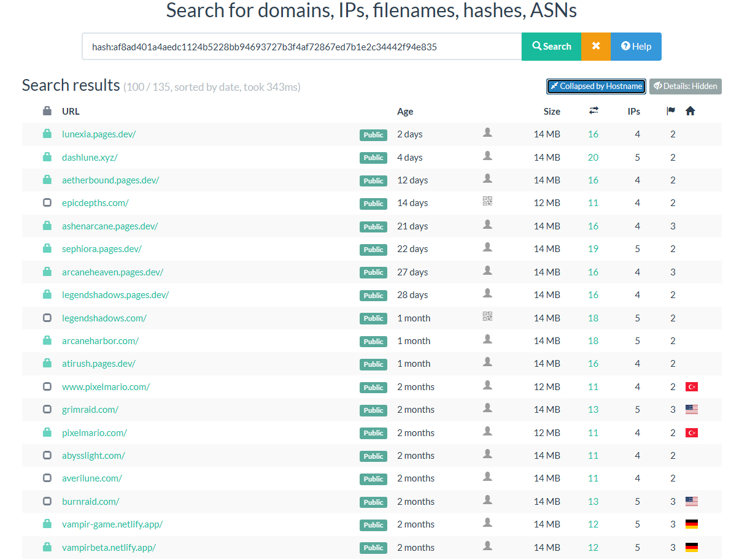Click the Public badge for arcaneharbor.com

click(373, 342)
